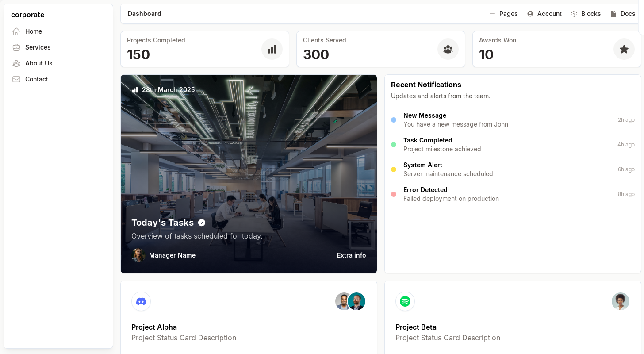This screenshot has width=644, height=354.
Task: Click the verified checkmark beside Today's Tasks
Action: click(x=202, y=223)
